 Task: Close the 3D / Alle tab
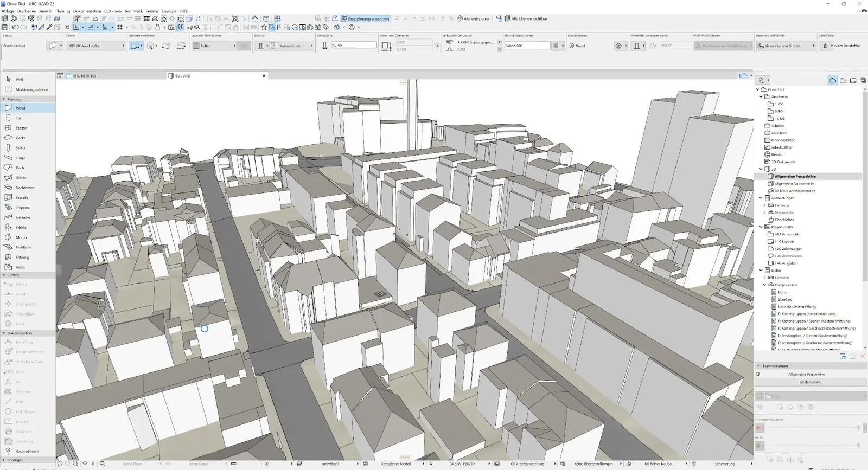click(264, 76)
